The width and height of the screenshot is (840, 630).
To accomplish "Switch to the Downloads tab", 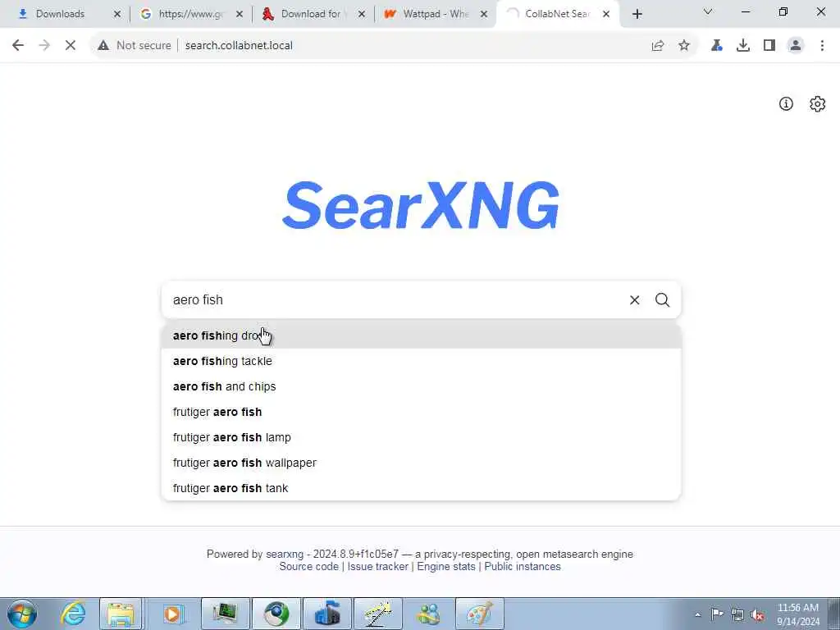I will pos(60,14).
